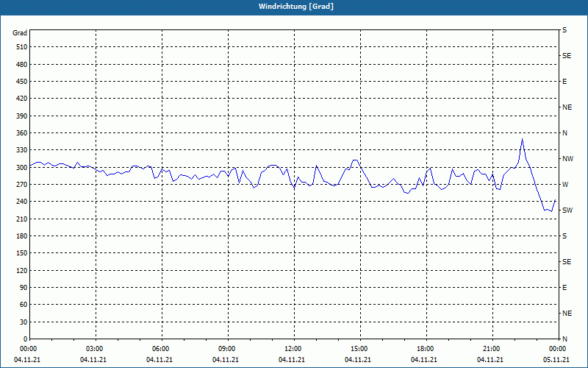Click the 360 y-axis value
588x368 pixels.
22,133
